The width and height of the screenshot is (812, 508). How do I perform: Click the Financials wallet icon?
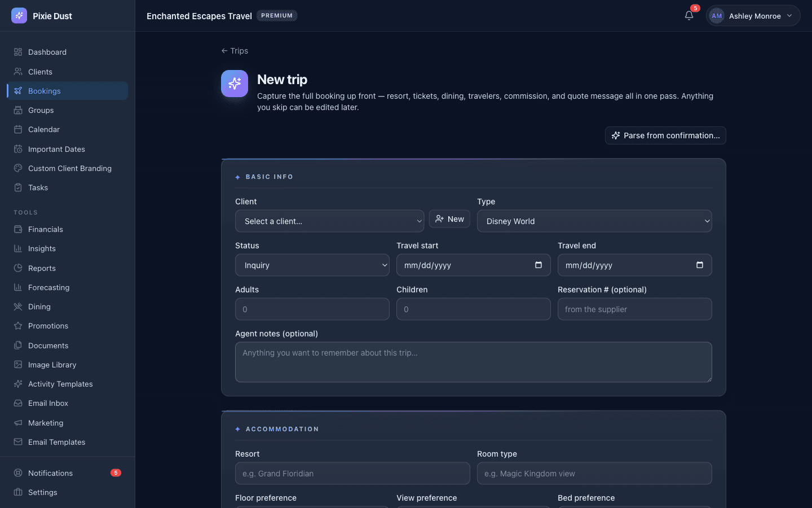point(18,229)
